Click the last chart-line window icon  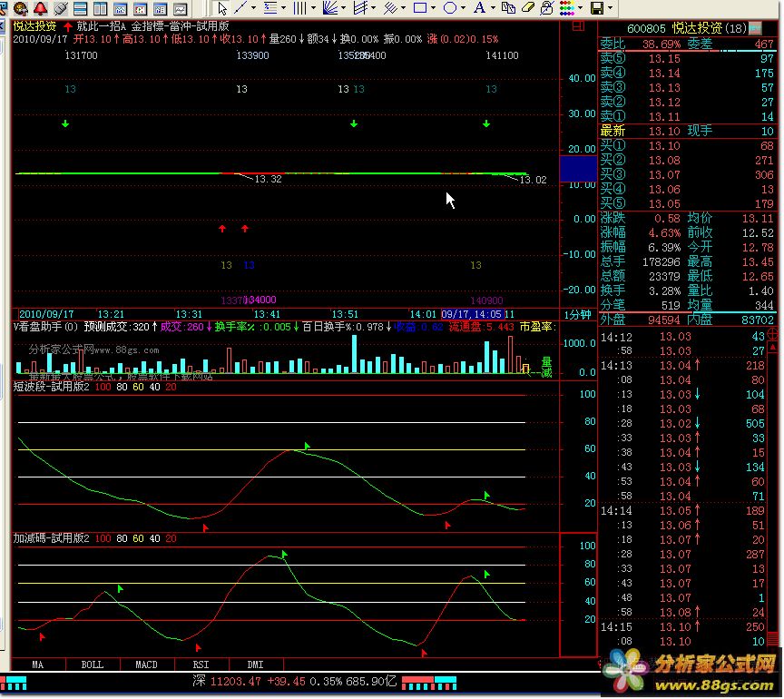click(x=180, y=8)
